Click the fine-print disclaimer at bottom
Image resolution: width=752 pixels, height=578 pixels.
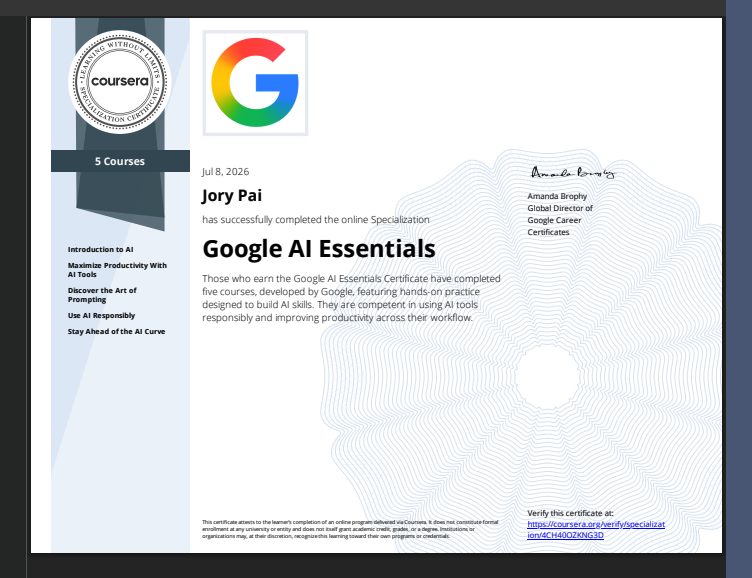tap(350, 529)
